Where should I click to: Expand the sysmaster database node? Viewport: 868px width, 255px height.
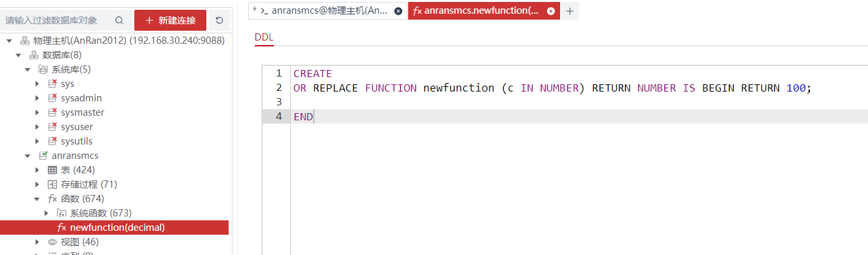(x=37, y=112)
